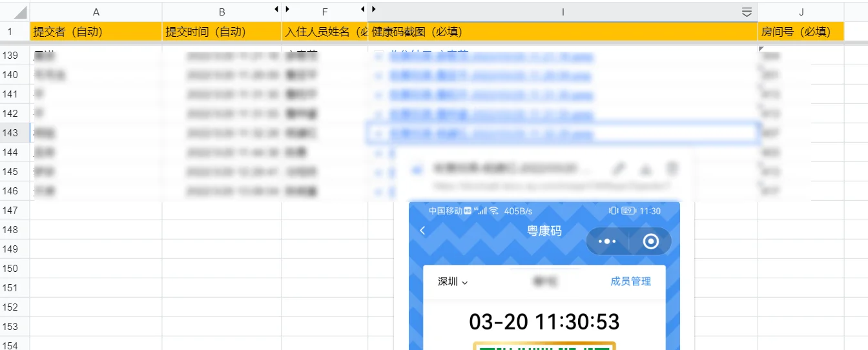The image size is (868, 350).
Task: Expand hidden columns left of column I
Action: [374, 9]
